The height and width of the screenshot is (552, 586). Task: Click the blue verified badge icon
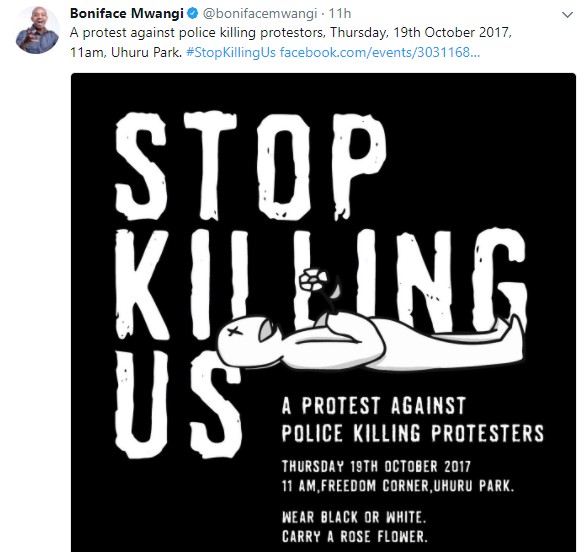pyautogui.click(x=192, y=14)
